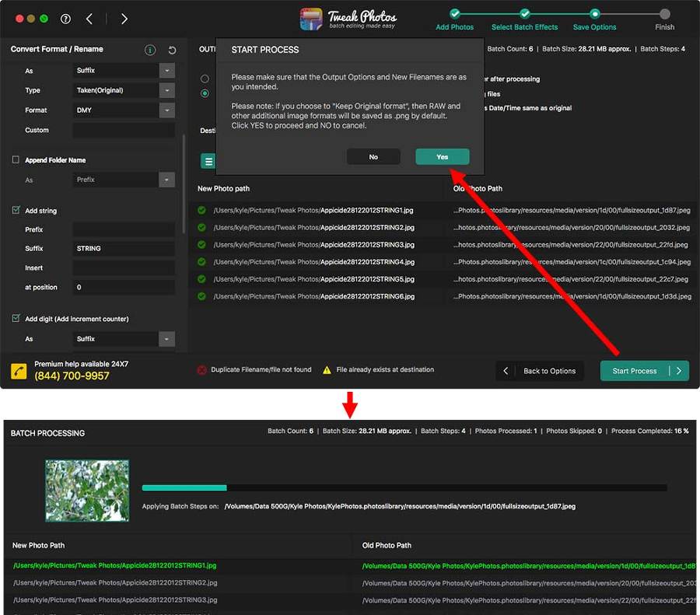Click New Photo path column header
Image resolution: width=700 pixels, height=615 pixels.
click(x=224, y=189)
